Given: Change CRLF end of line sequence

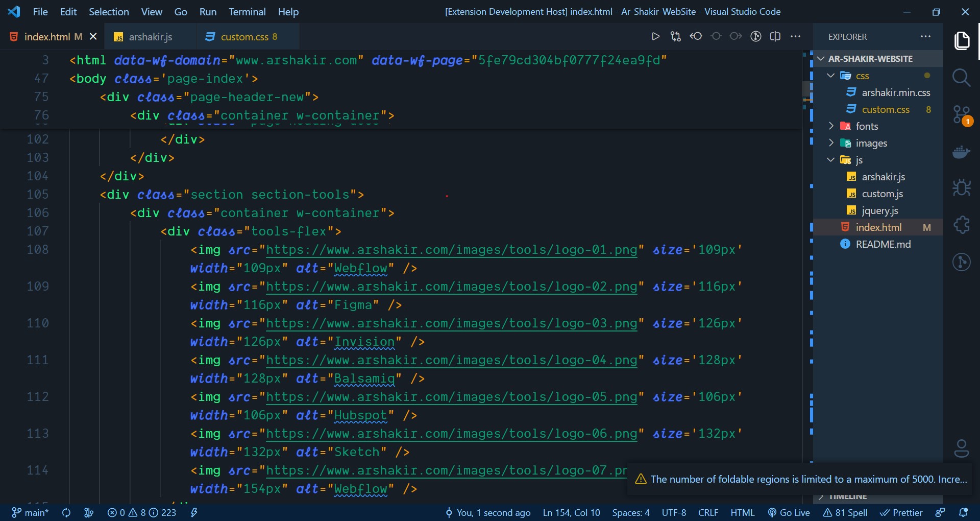Looking at the screenshot, I should (x=708, y=512).
